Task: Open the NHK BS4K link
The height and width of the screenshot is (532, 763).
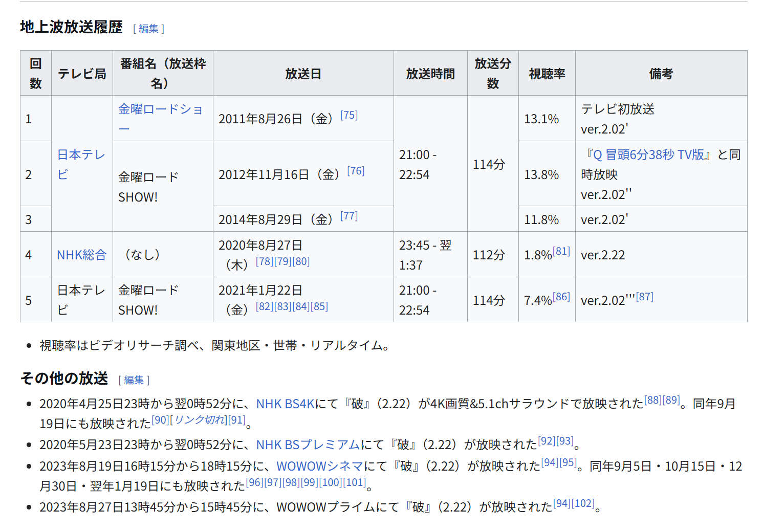Action: pyautogui.click(x=285, y=404)
